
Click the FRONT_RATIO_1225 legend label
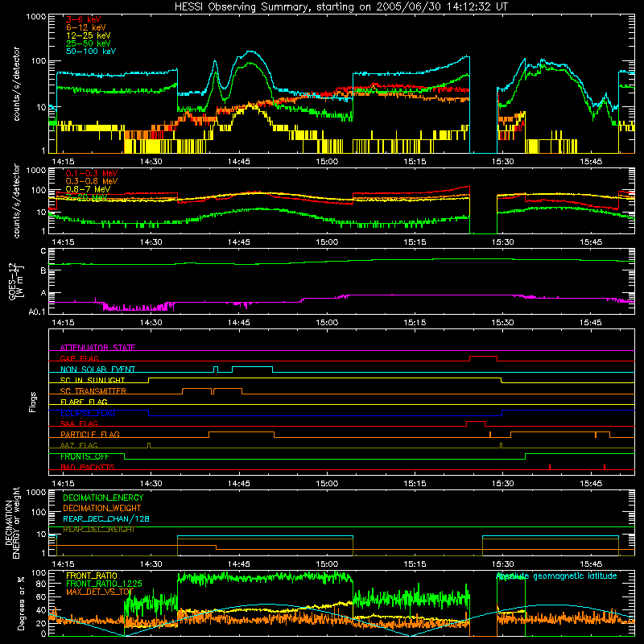104,584
